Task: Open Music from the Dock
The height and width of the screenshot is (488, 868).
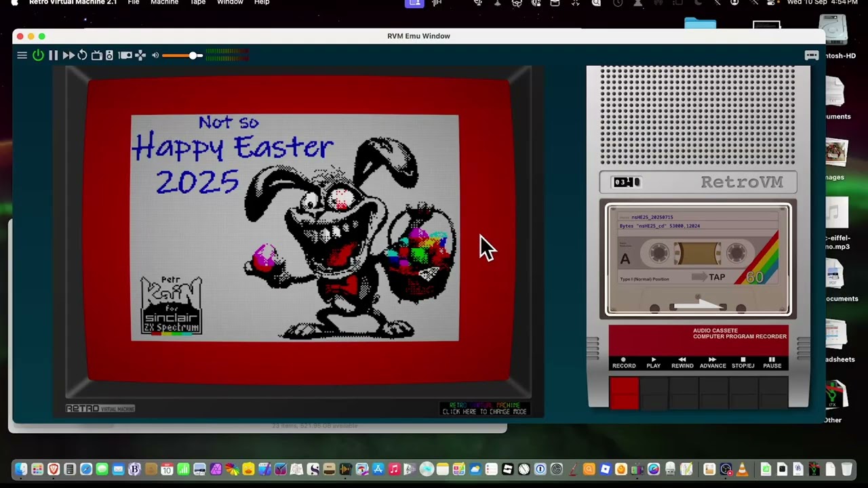Action: coord(393,469)
